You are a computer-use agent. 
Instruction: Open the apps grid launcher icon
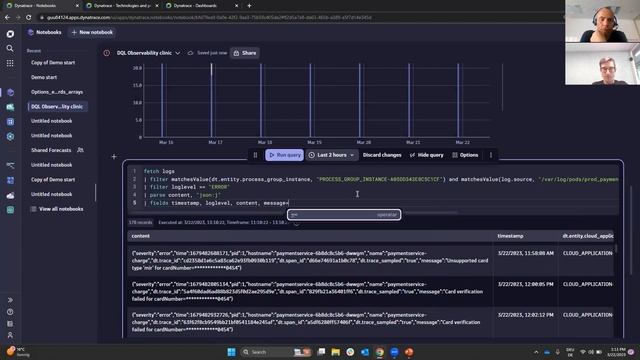click(x=10, y=63)
